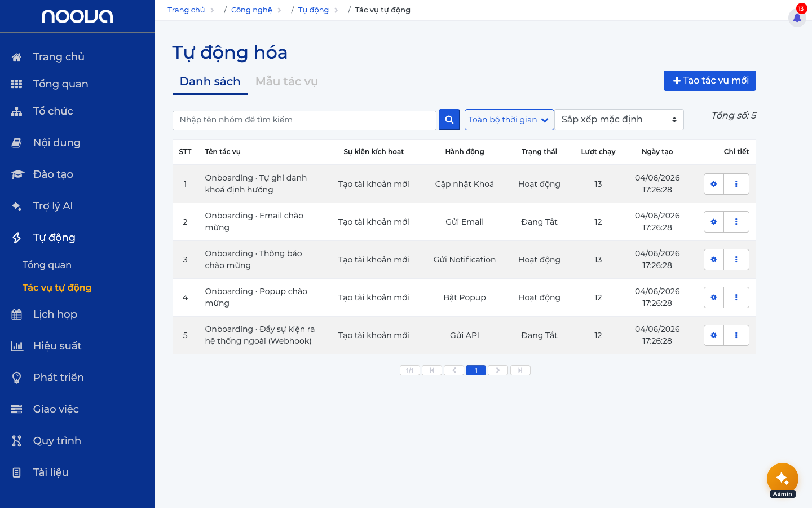Image resolution: width=812 pixels, height=508 pixels.
Task: Open Trang chủ in the sidebar
Action: [x=59, y=57]
